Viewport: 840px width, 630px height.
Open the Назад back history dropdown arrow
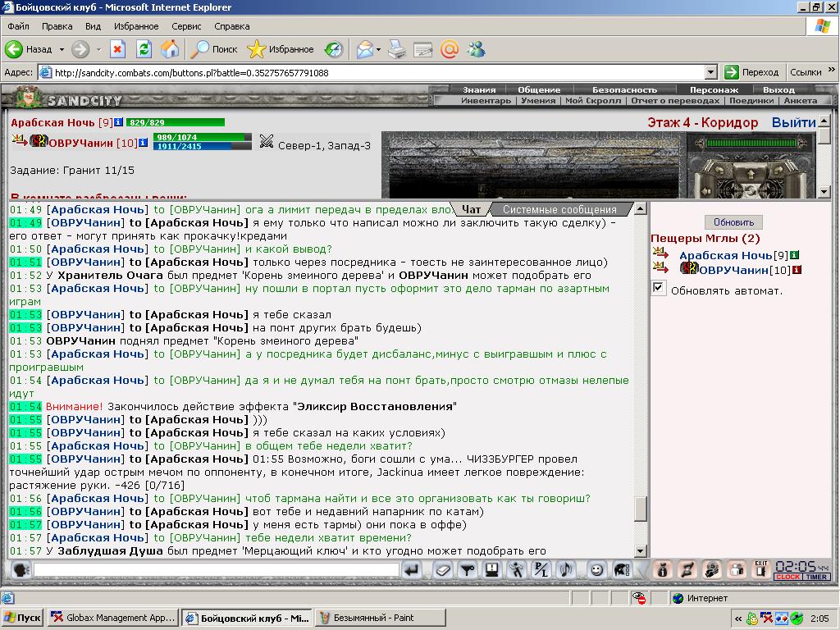(62, 49)
